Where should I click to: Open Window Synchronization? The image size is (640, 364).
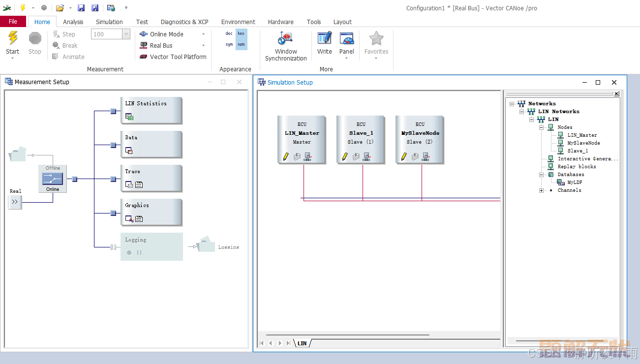[286, 46]
